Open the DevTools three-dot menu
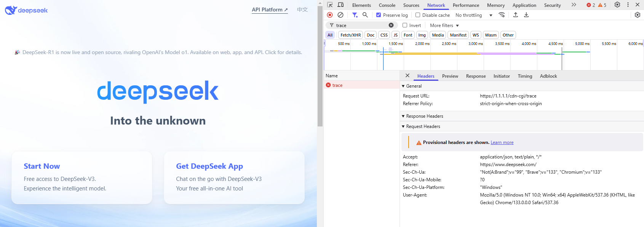The width and height of the screenshot is (644, 227). click(x=628, y=5)
